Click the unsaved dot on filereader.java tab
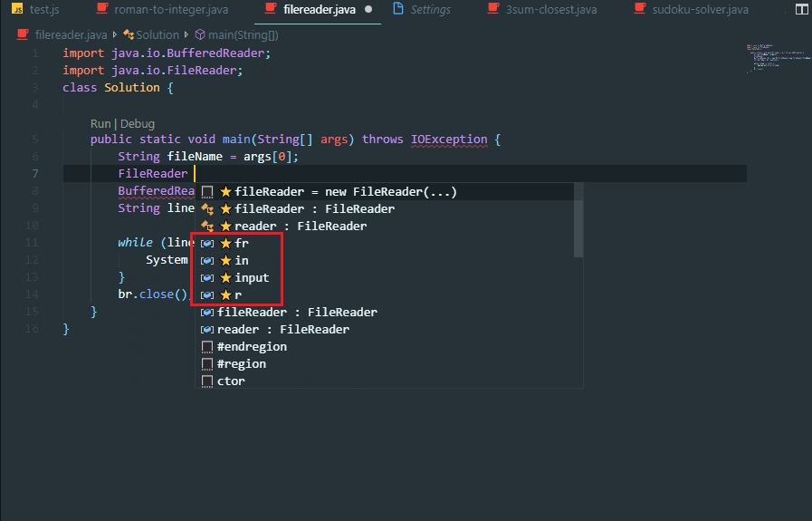This screenshot has height=521, width=812. click(x=368, y=10)
